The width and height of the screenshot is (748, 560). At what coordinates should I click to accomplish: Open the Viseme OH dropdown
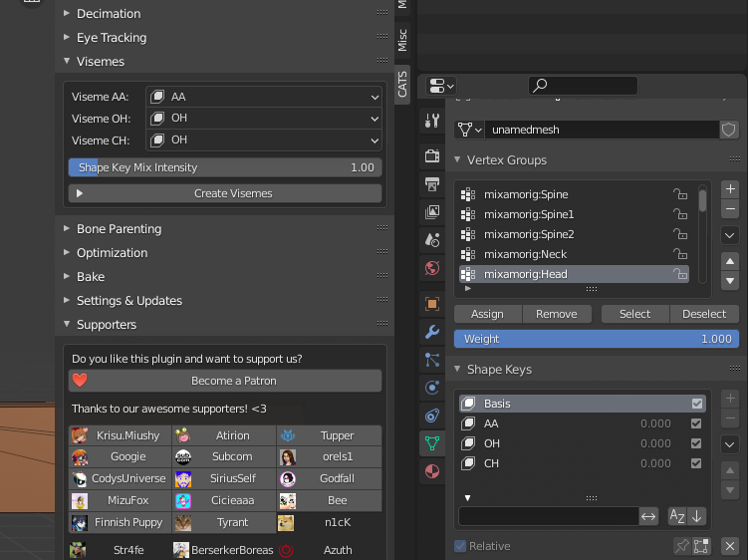click(264, 119)
